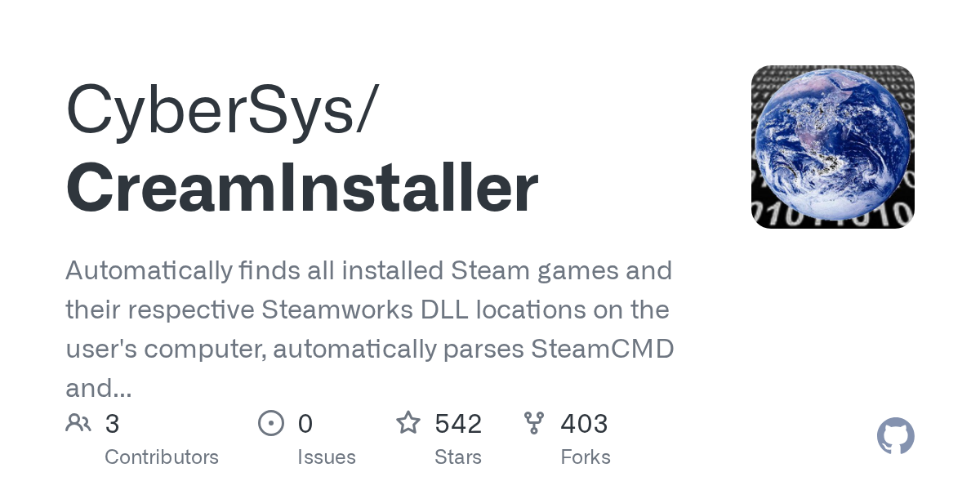Click the 3 contributors count
This screenshot has height=490, width=980.
point(113,424)
